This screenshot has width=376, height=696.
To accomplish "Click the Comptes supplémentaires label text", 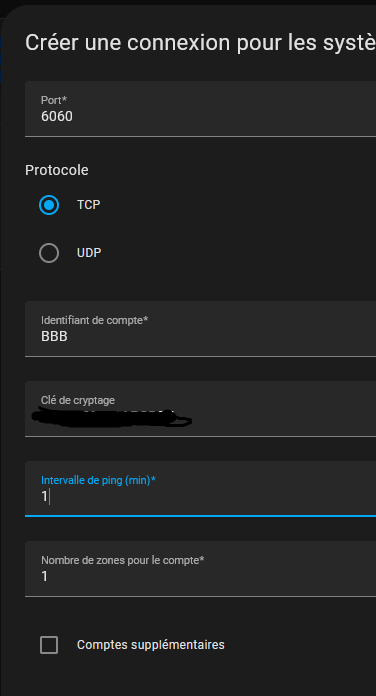I will 150,645.
